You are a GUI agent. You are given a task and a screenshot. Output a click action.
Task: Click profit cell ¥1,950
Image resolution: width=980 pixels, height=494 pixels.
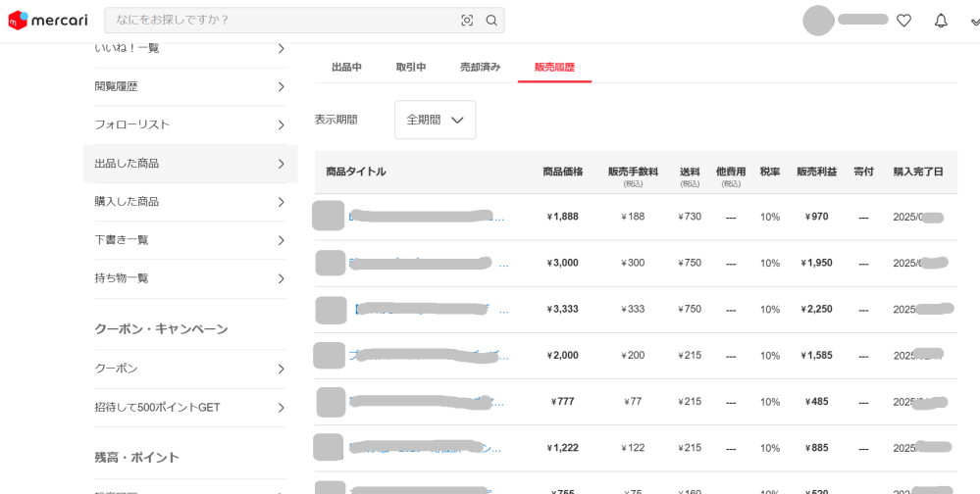816,263
